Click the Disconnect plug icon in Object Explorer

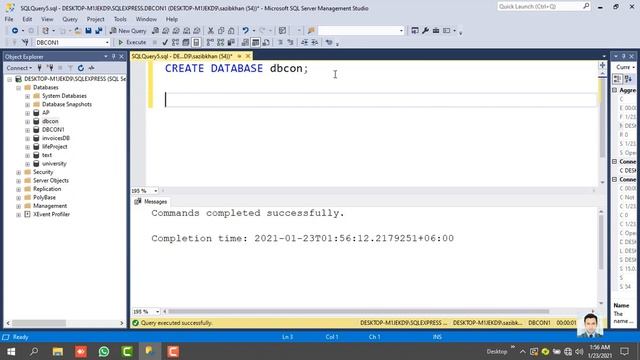click(x=50, y=68)
